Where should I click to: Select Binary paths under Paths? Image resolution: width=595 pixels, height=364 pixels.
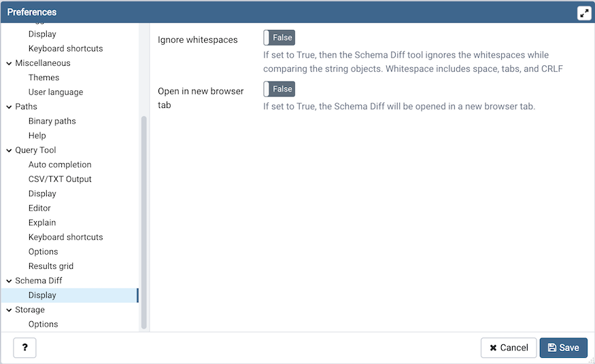coord(52,121)
